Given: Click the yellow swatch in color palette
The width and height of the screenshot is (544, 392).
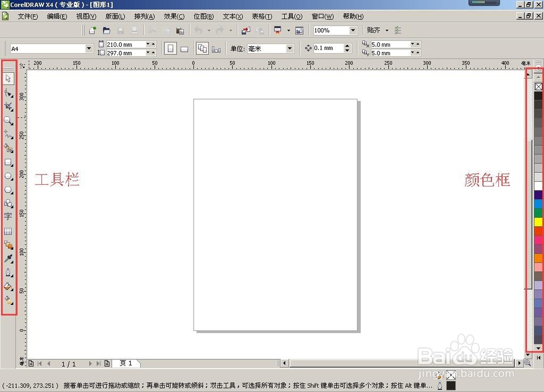Looking at the screenshot, I should (539, 222).
